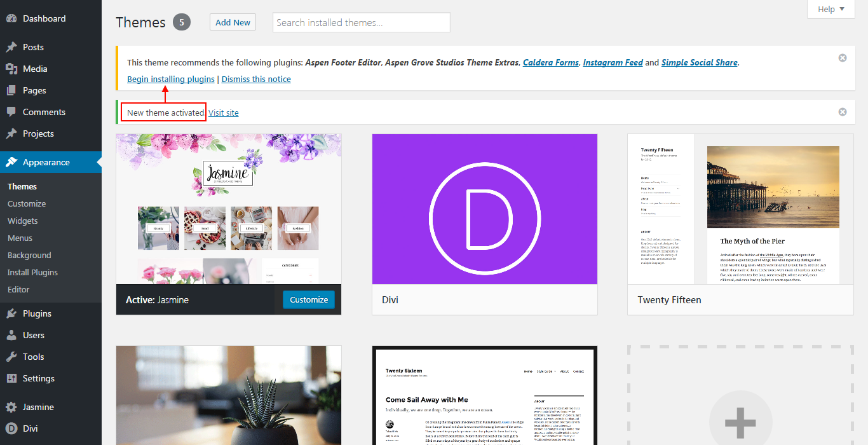
Task: Go to Dashboard menu
Action: click(x=51, y=18)
